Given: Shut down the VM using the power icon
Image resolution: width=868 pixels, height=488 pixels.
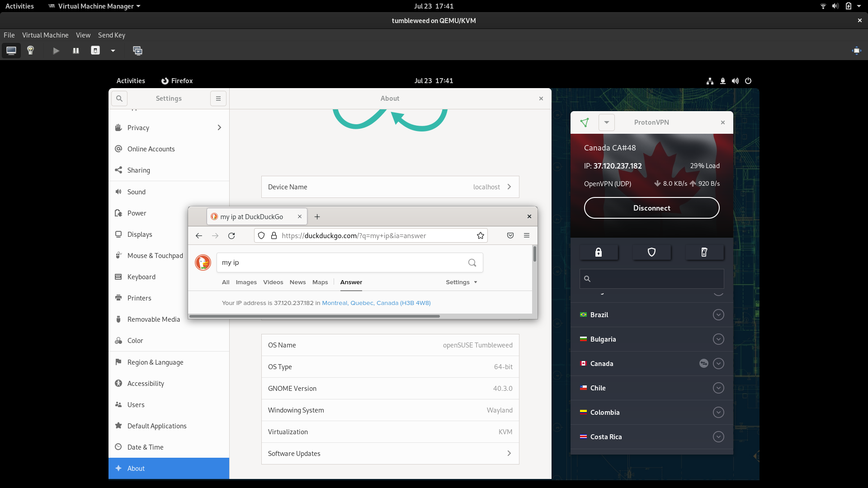Looking at the screenshot, I should pyautogui.click(x=95, y=51).
